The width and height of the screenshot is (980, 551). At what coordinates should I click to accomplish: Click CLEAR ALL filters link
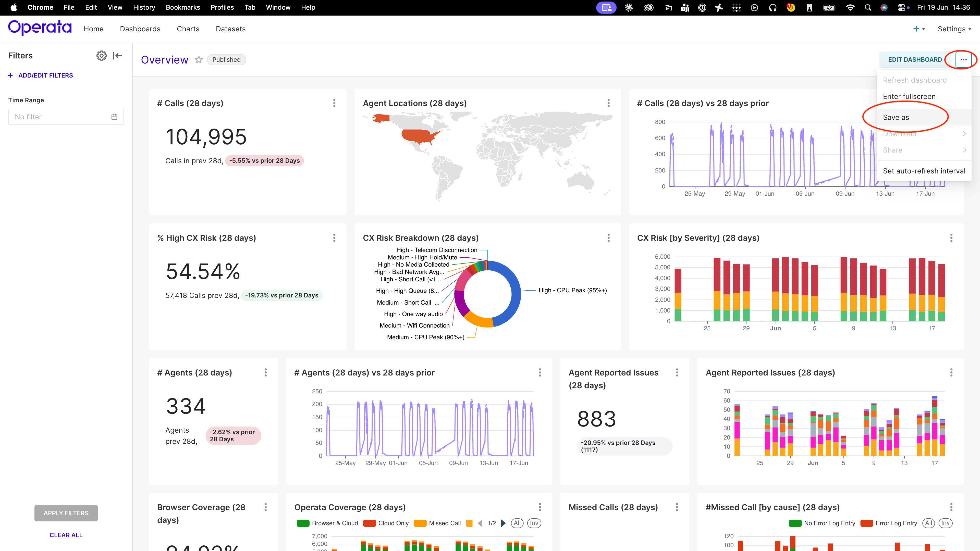[x=66, y=535]
